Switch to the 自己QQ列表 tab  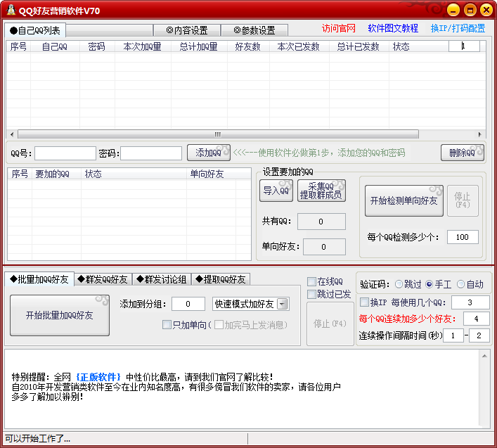pos(35,30)
